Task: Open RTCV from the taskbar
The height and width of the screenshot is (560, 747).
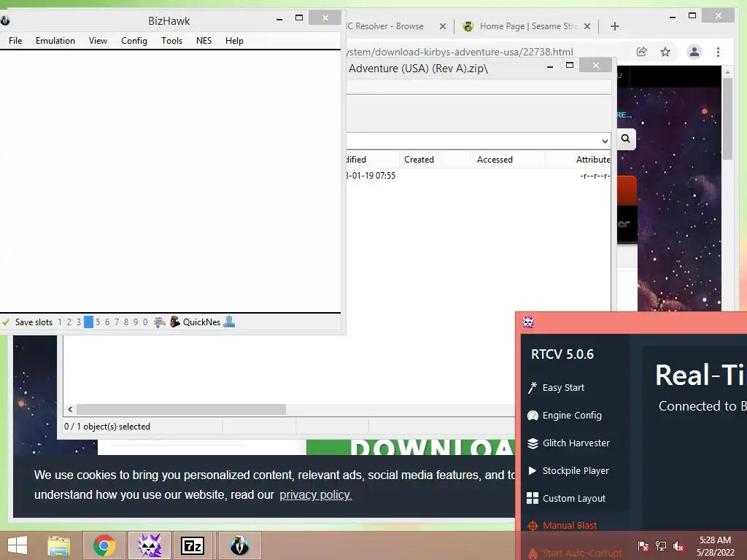Action: [x=150, y=545]
